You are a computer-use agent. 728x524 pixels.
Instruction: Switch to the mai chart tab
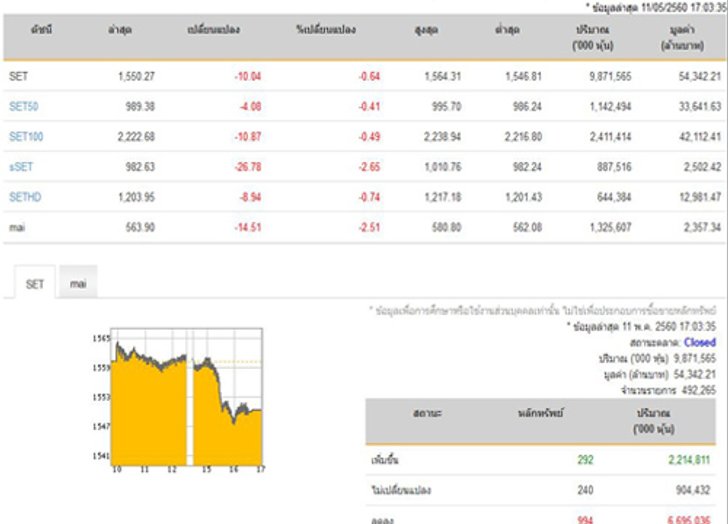(78, 283)
